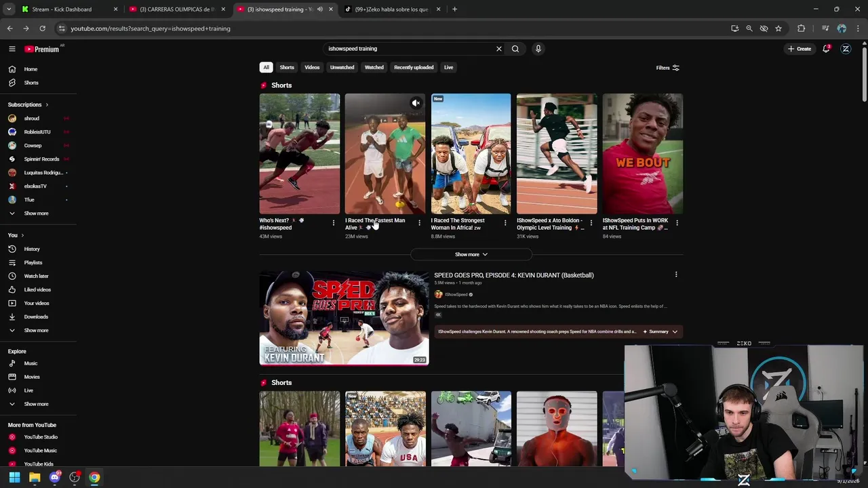
Task: Switch to Zeko habla sobre tab
Action: coord(392,9)
